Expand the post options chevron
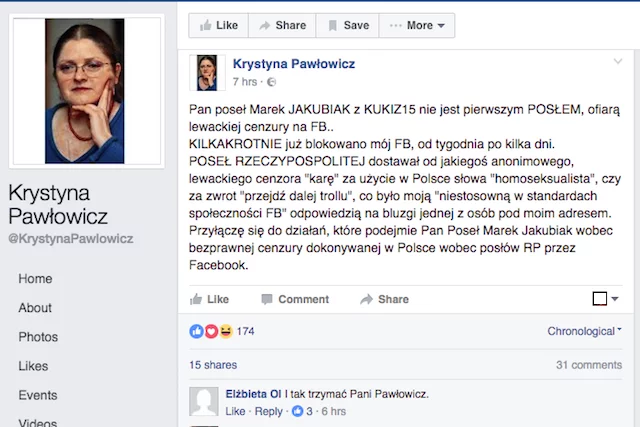Image resolution: width=640 pixels, height=427 pixels. coord(618,61)
